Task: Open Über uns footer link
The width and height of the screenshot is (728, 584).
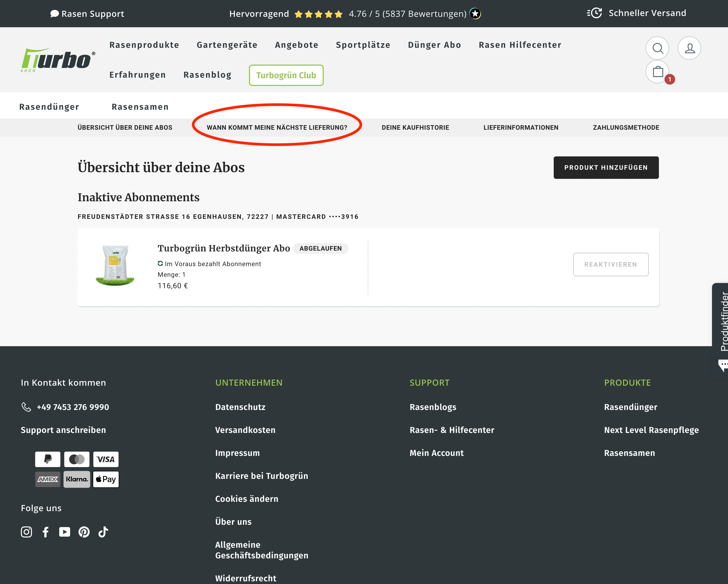Action: pos(233,522)
